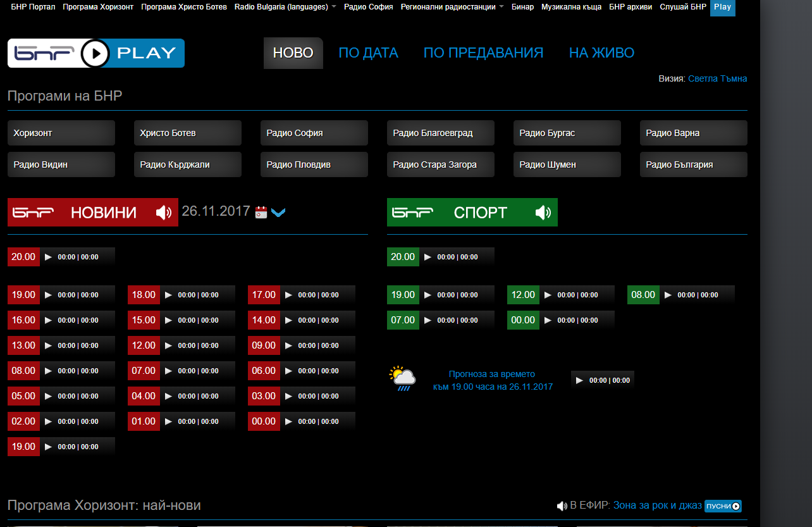Open the Прогноза за времето link
The height and width of the screenshot is (527, 812).
point(493,380)
